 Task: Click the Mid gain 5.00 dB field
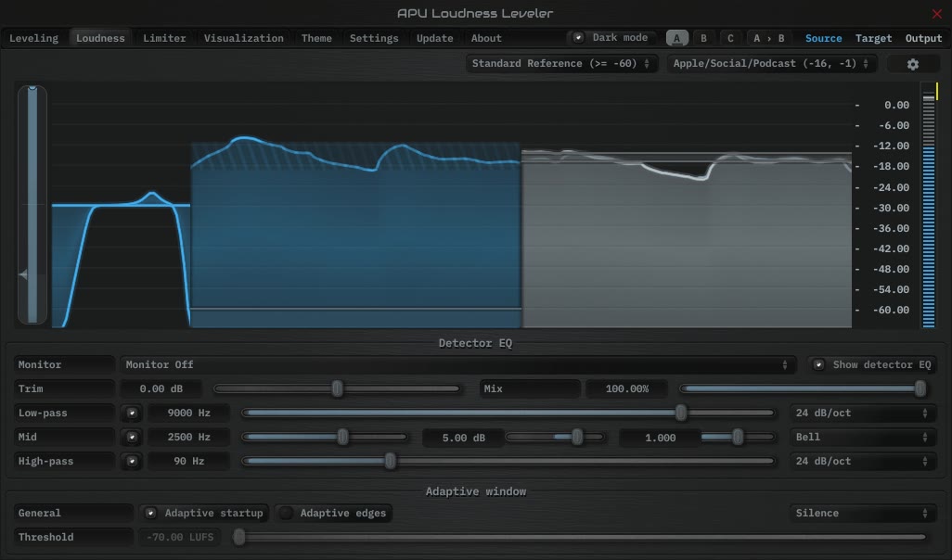463,438
